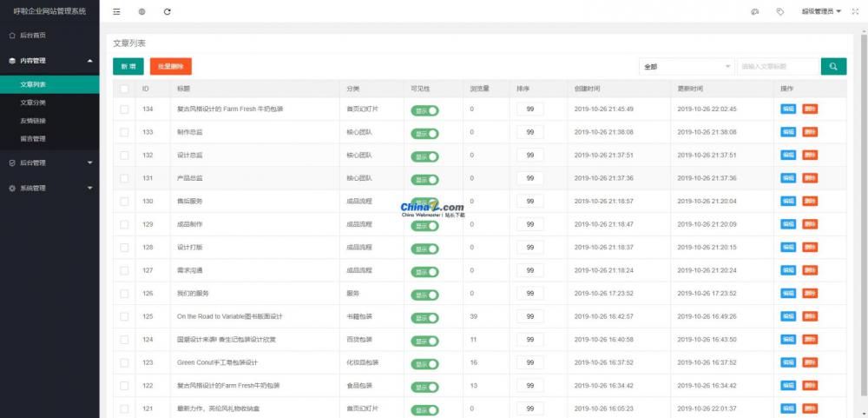
Task: Click red 删除 button for article 134
Action: (x=809, y=109)
